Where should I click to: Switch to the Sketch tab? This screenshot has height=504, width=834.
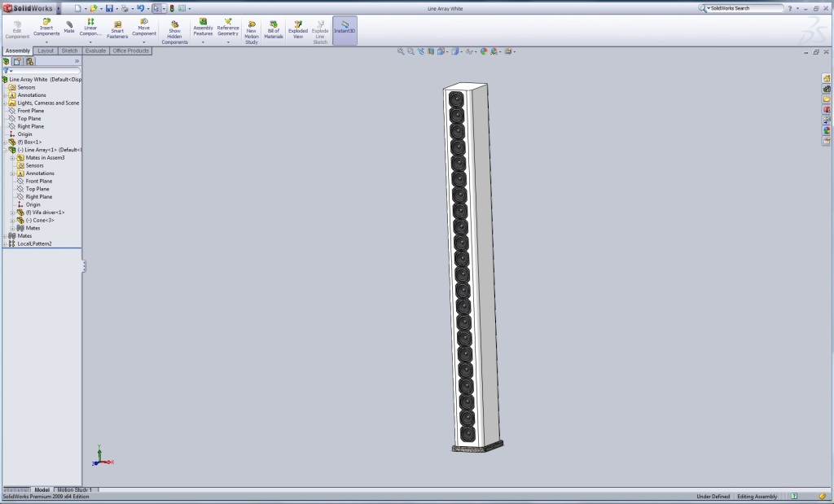click(70, 51)
